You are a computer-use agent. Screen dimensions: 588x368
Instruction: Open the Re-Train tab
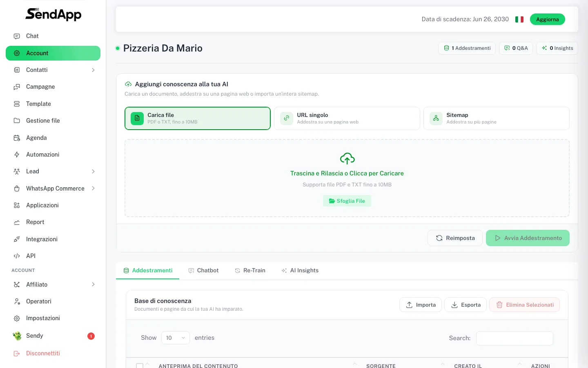[250, 271]
